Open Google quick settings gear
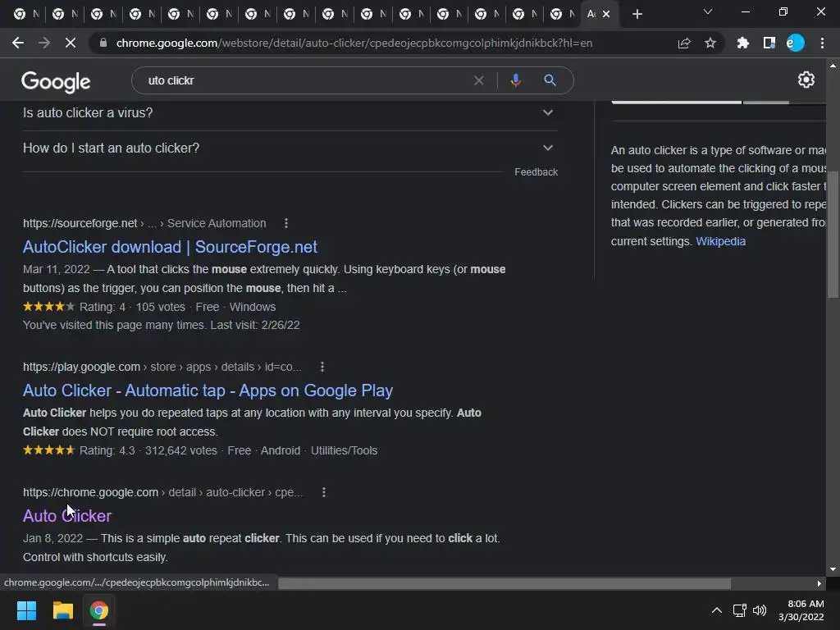The width and height of the screenshot is (840, 630). click(x=806, y=80)
